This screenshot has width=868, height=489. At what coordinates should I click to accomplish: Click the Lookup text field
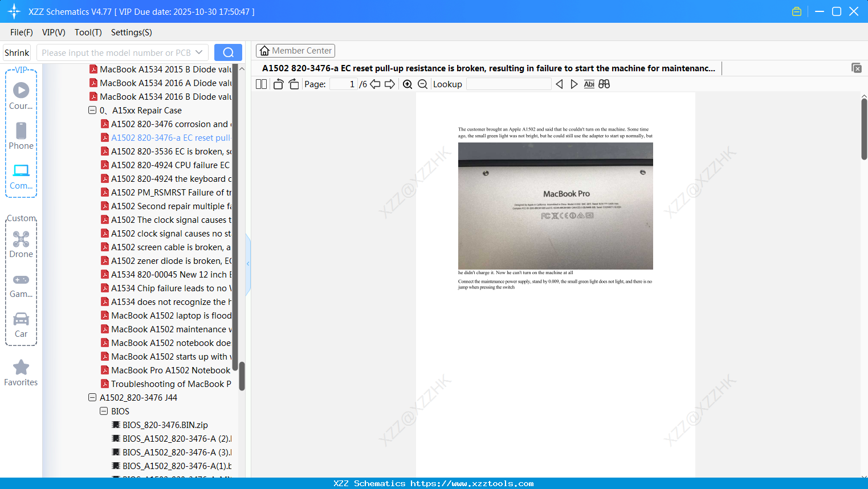click(x=509, y=84)
